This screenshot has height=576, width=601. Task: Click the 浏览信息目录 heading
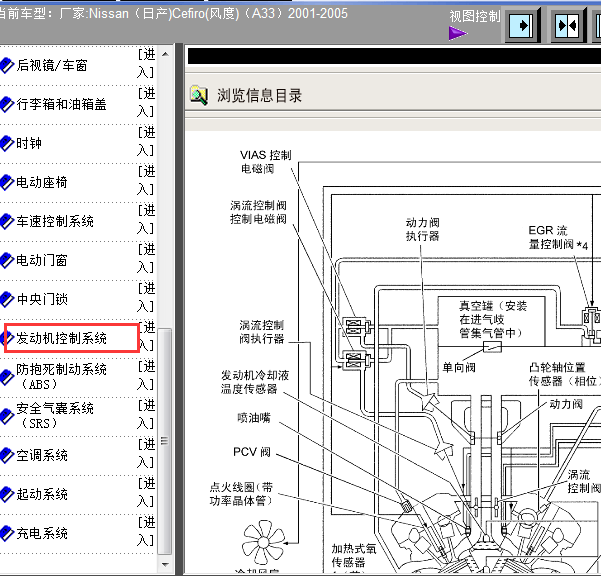259,96
